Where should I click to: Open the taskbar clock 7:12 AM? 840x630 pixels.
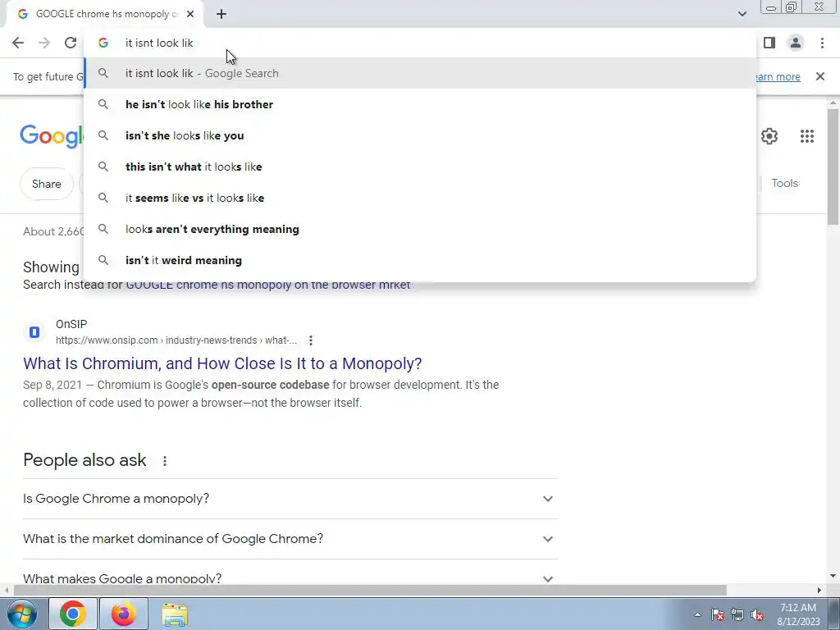(798, 614)
